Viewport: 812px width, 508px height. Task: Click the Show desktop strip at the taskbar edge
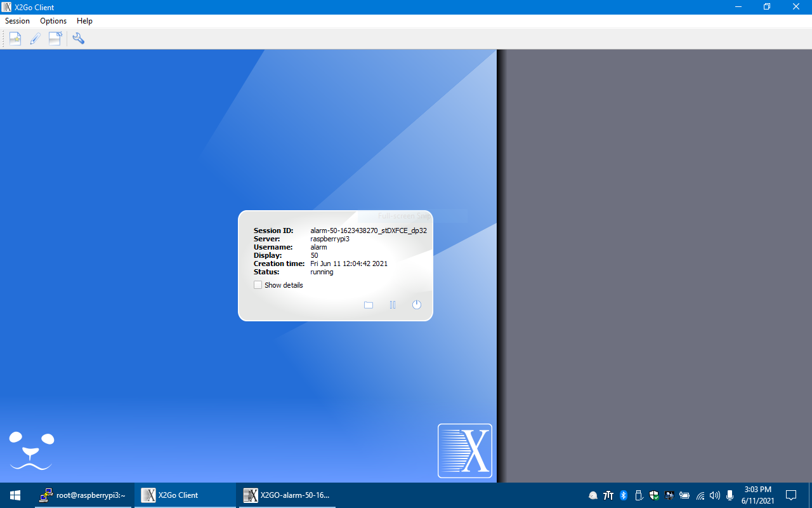[810, 495]
